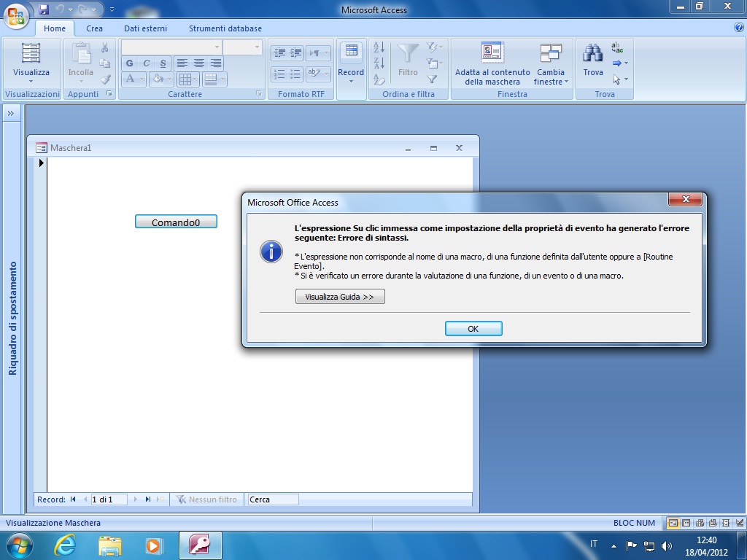Open the filter by selection dropdown
747x560 pixels.
(434, 47)
